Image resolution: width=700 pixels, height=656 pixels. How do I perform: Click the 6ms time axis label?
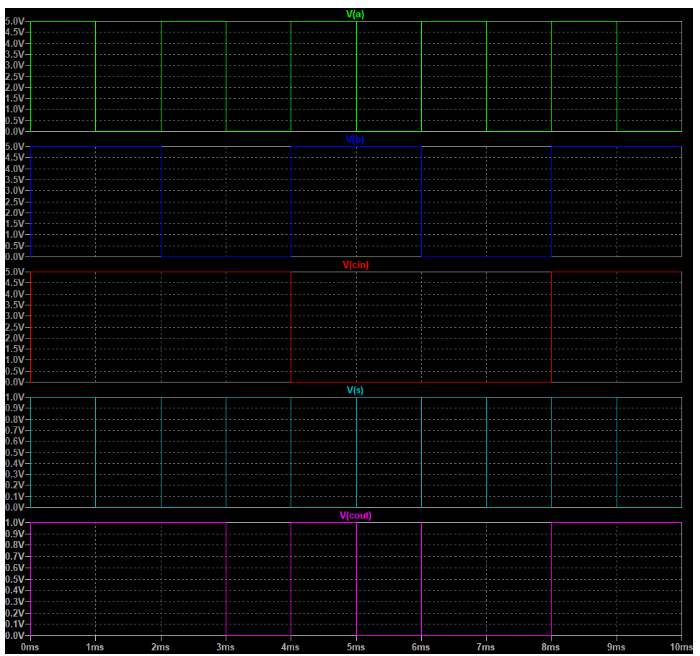[421, 647]
